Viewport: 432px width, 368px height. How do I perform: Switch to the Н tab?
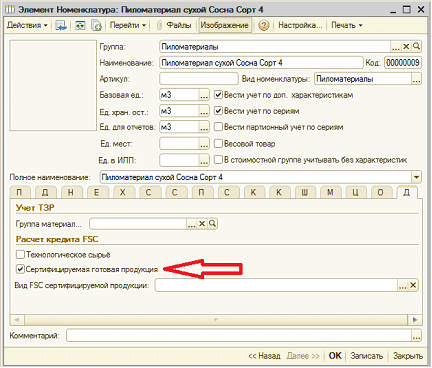pyautogui.click(x=71, y=192)
